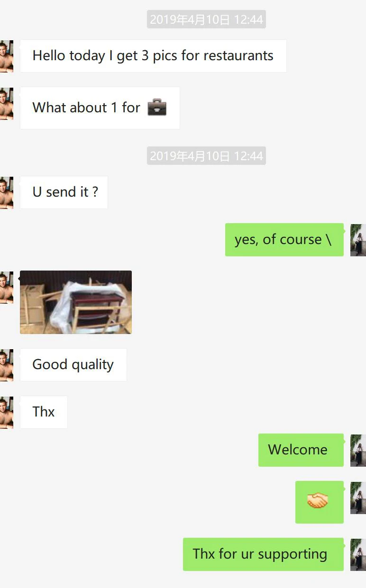Image resolution: width=366 pixels, height=588 pixels.
Task: Select the 'Welcome' green bubble
Action: [301, 450]
